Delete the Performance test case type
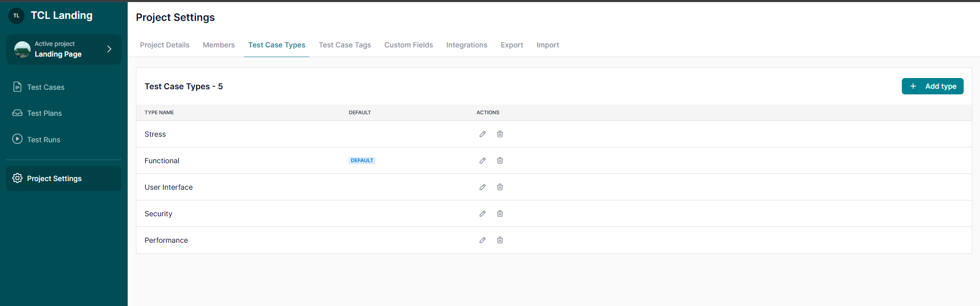980x306 pixels. [x=500, y=240]
